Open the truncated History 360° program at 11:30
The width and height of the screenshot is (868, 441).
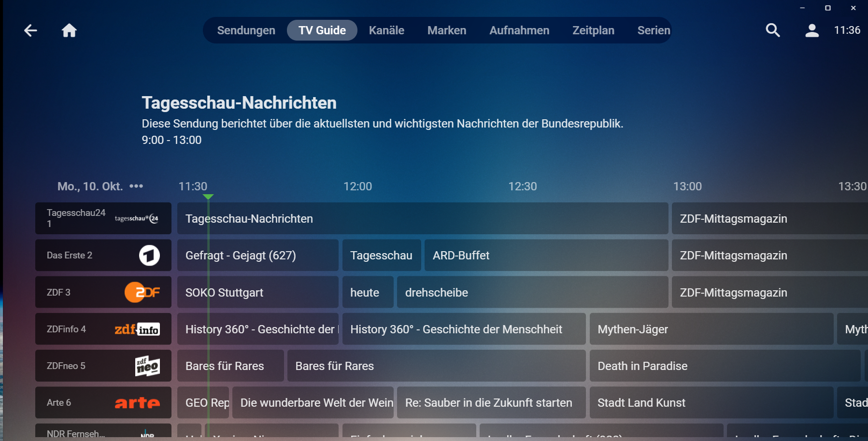click(x=258, y=329)
